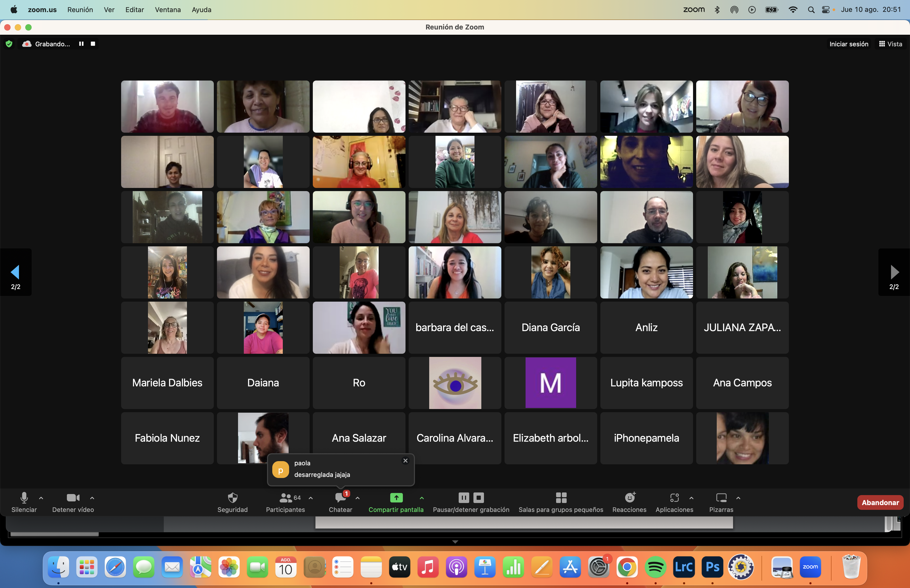Open the Aplicaciones icon
The image size is (910, 588).
tap(674, 497)
